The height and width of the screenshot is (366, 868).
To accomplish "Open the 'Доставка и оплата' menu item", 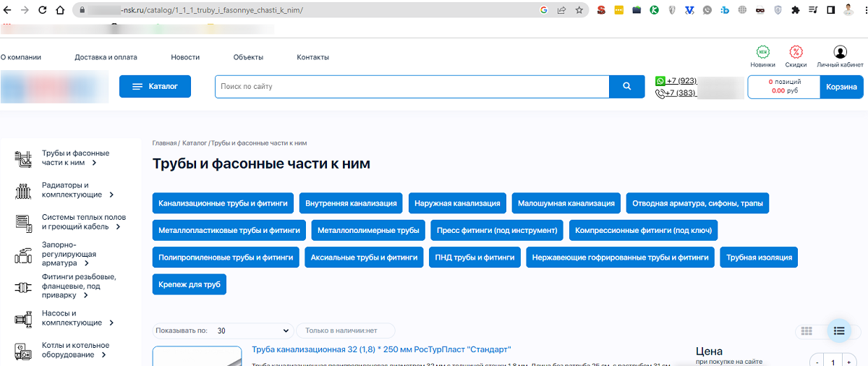I will [x=106, y=57].
